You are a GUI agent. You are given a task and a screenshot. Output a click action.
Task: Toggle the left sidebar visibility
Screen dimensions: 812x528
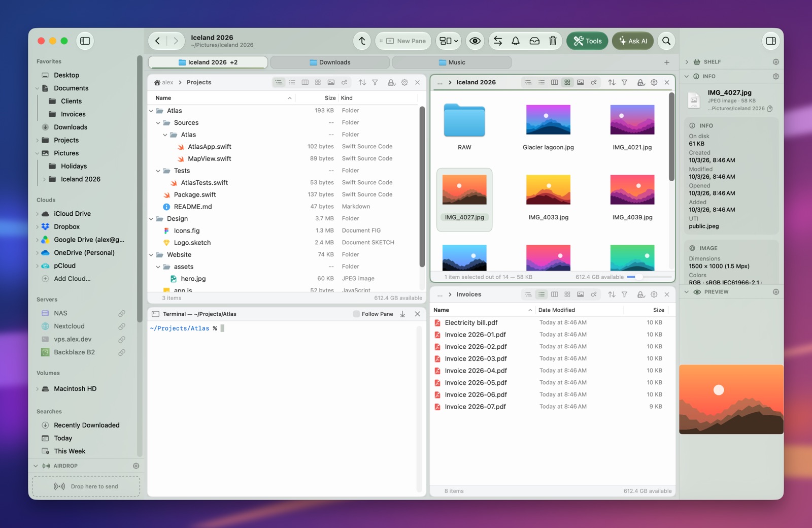click(x=85, y=41)
